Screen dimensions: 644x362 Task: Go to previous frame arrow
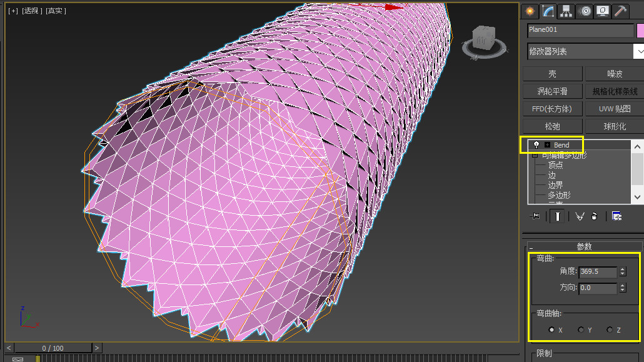click(9, 348)
